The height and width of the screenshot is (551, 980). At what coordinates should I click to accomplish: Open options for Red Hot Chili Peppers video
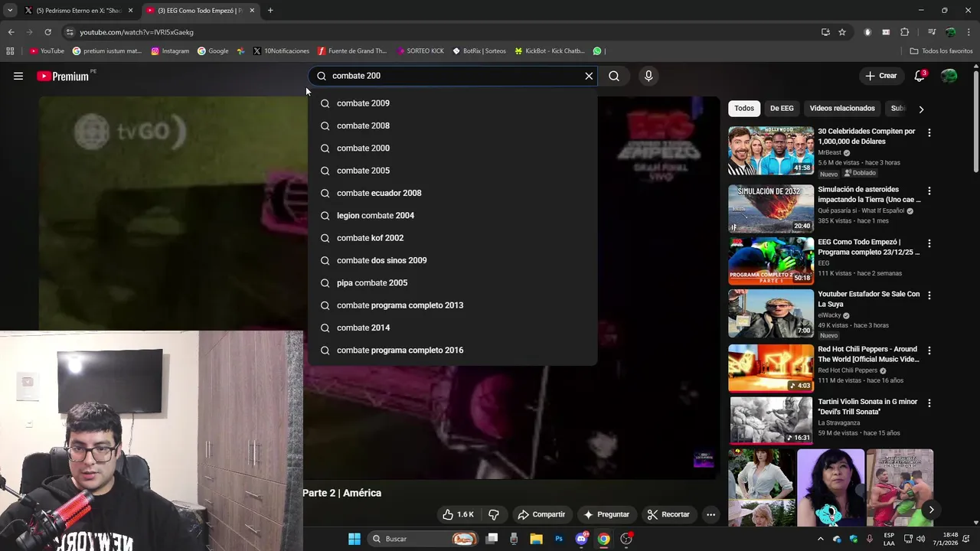929,350
